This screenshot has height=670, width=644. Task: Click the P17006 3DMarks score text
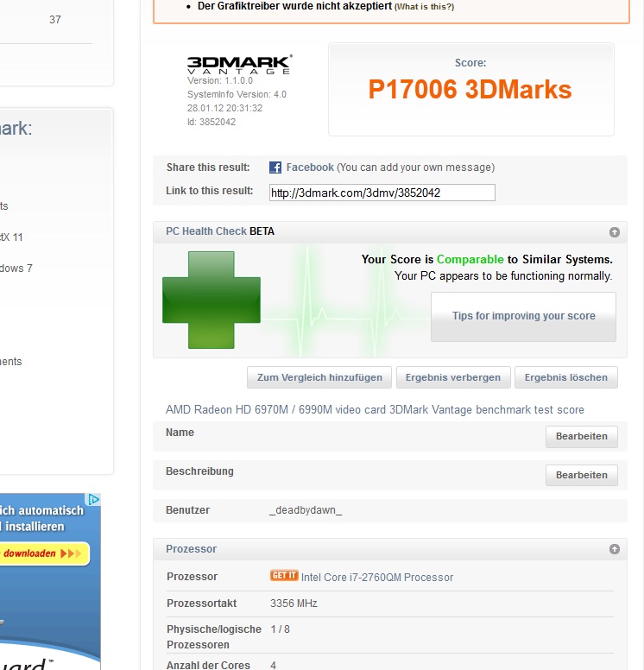pyautogui.click(x=470, y=89)
